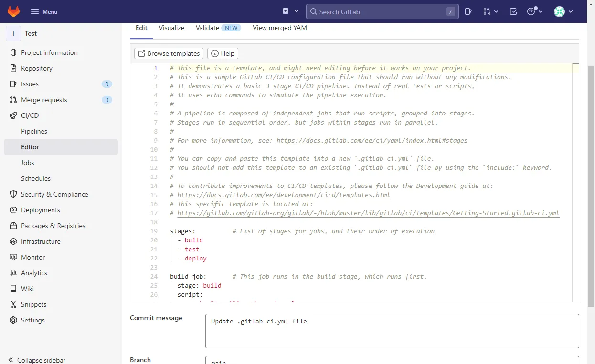Open the Settings gear icon in sidebar
595x364 pixels.
13,320
